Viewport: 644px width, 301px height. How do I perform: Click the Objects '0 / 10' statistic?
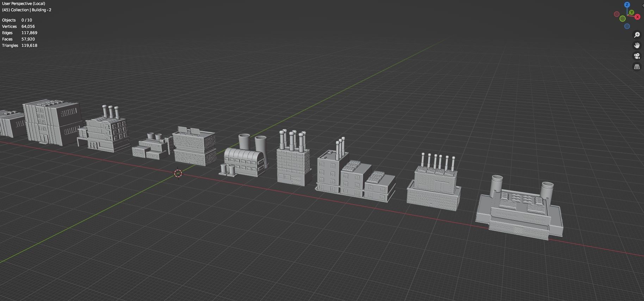[x=27, y=20]
